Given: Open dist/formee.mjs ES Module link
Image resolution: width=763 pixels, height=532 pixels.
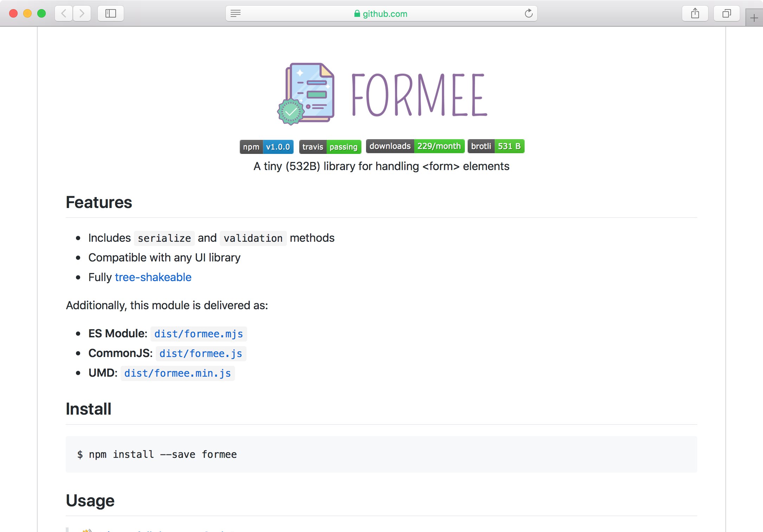Looking at the screenshot, I should click(199, 334).
